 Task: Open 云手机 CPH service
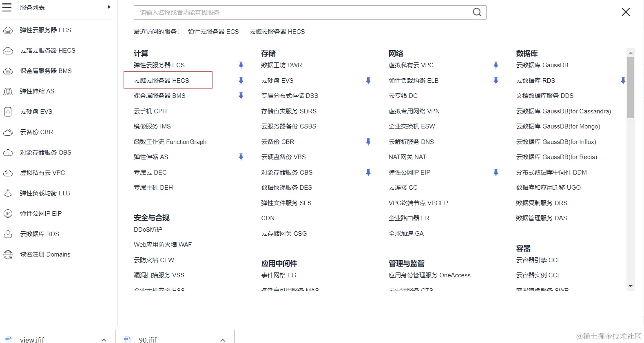tap(150, 111)
